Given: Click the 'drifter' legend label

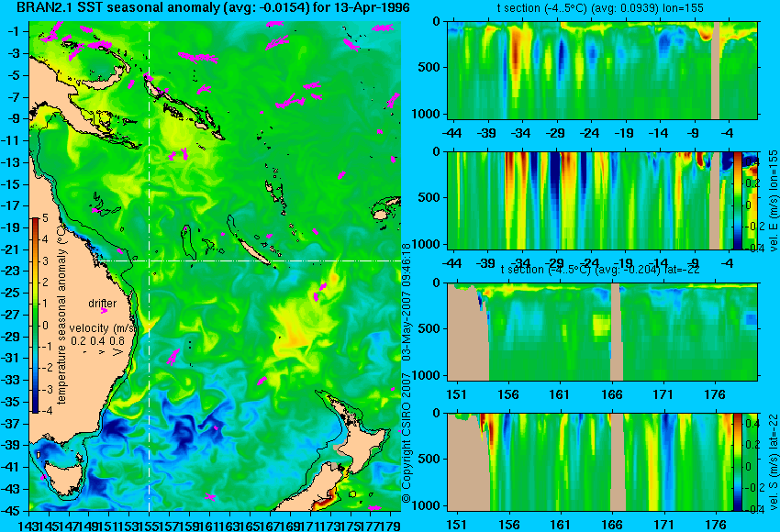Looking at the screenshot, I should point(103,304).
